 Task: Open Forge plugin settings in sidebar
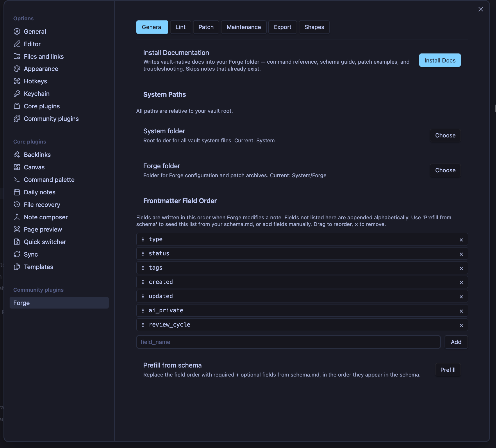[59, 303]
